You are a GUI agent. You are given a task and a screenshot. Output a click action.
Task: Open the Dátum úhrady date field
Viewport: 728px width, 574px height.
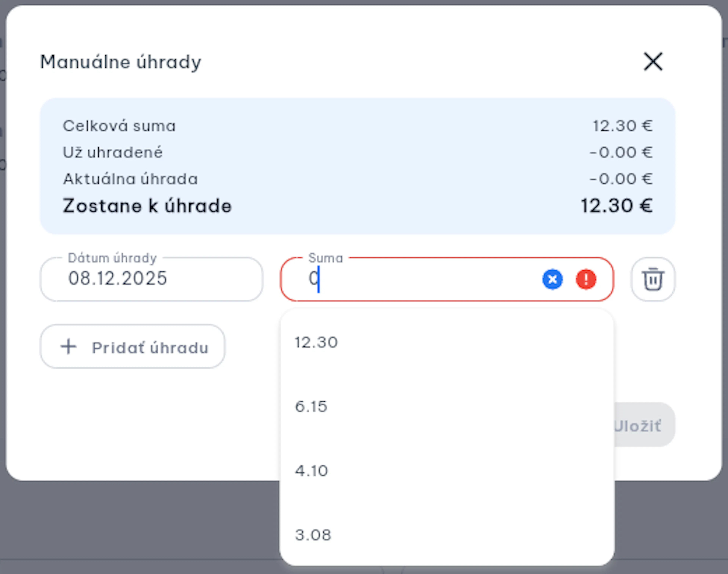pos(152,279)
